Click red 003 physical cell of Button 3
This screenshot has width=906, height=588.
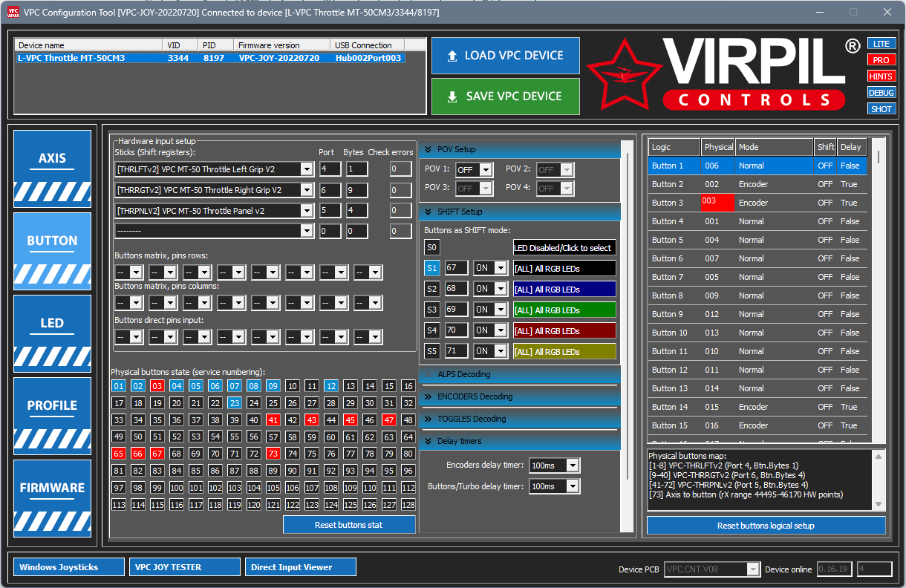pyautogui.click(x=717, y=203)
